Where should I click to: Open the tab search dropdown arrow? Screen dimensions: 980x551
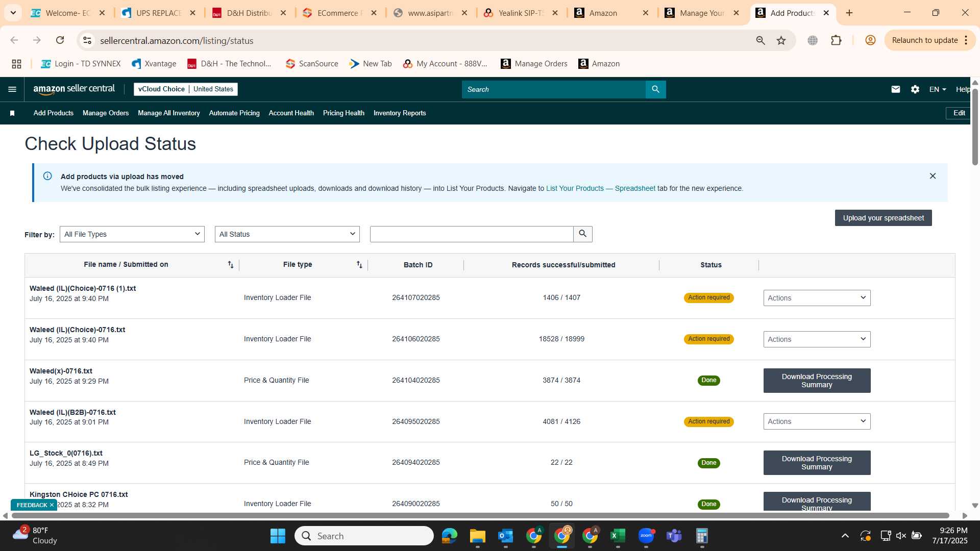pos(13,13)
